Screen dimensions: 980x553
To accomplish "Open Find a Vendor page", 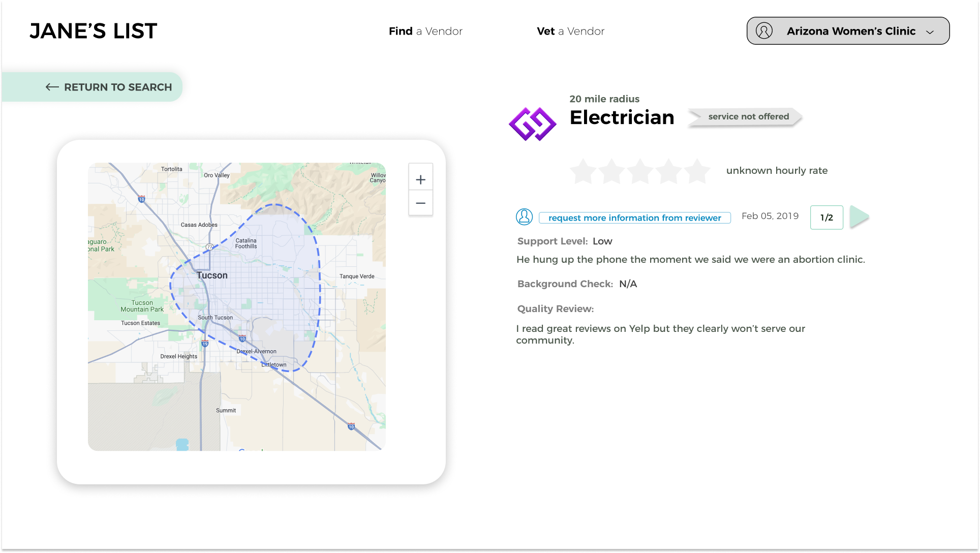I will [425, 31].
